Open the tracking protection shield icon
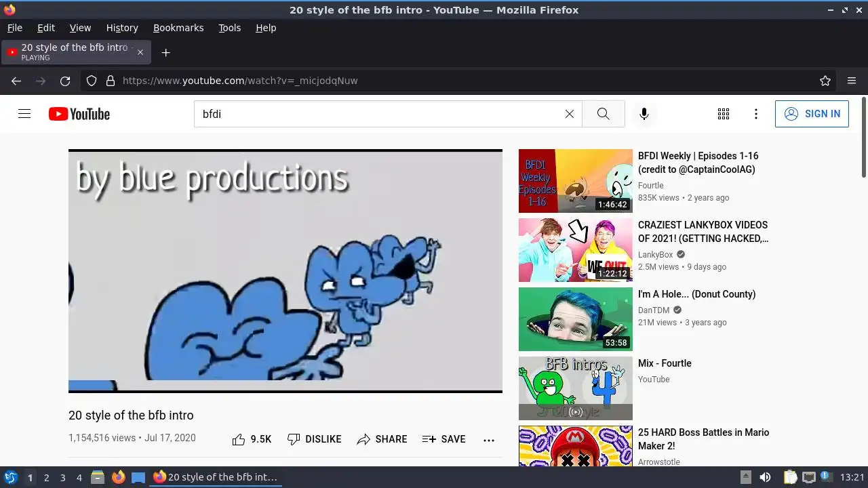This screenshot has height=488, width=868. pos(92,81)
